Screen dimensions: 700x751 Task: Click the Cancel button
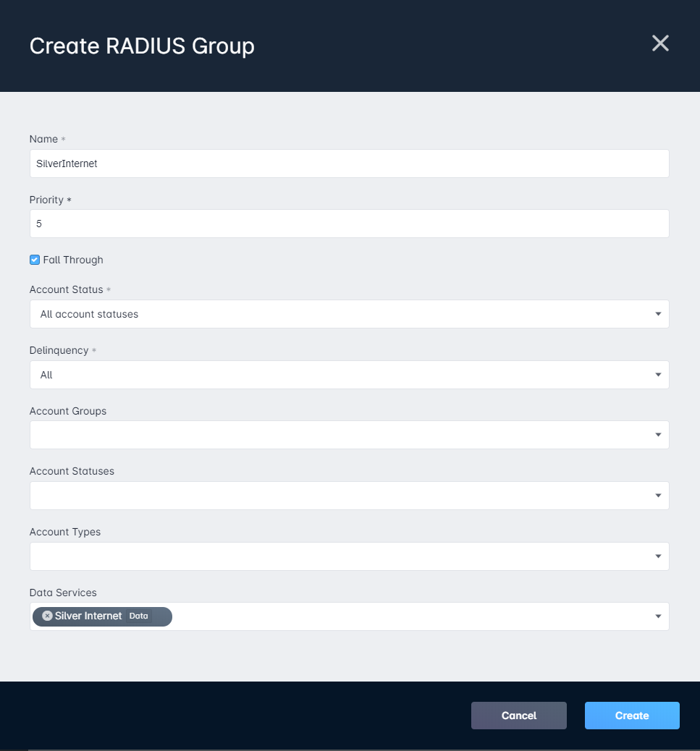[x=519, y=716]
